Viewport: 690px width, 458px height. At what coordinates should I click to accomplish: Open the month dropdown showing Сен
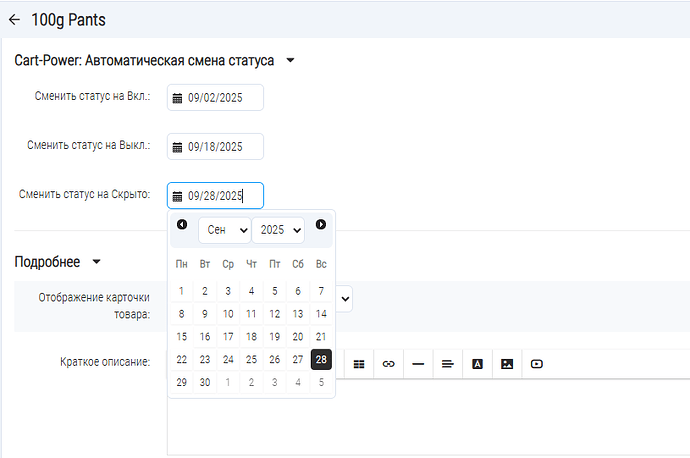pos(224,230)
